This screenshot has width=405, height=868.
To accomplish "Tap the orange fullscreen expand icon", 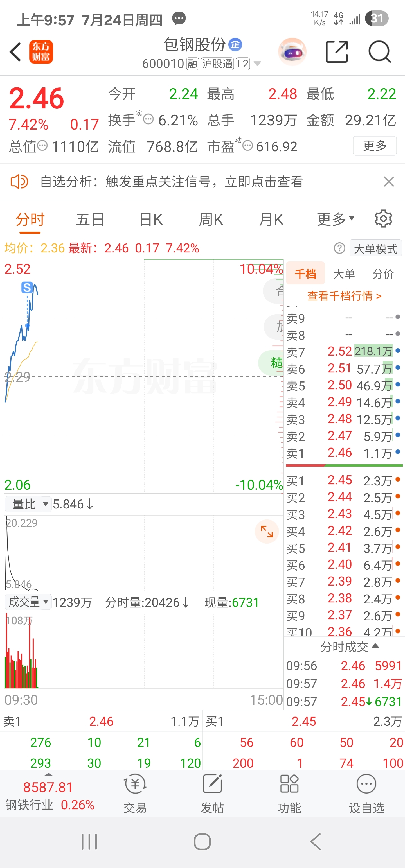I will pos(267,532).
